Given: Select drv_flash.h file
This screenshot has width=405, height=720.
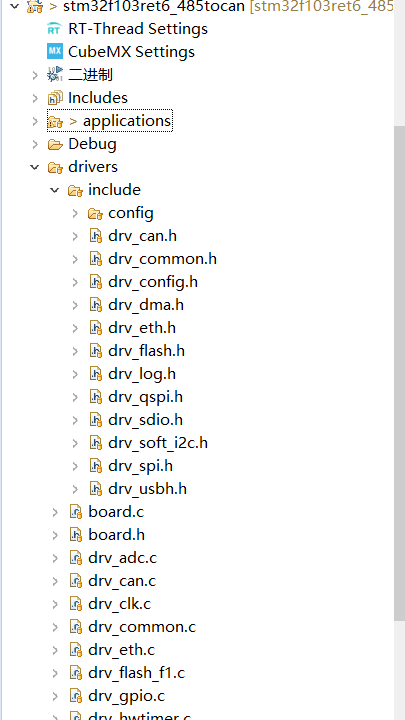Looking at the screenshot, I should click(x=146, y=351).
